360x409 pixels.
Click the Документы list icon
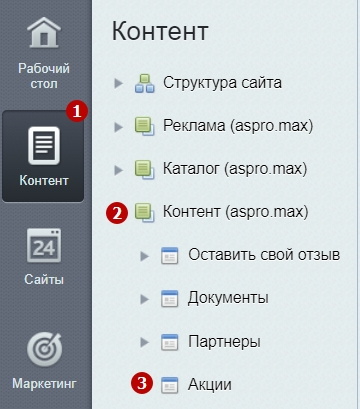pyautogui.click(x=170, y=298)
